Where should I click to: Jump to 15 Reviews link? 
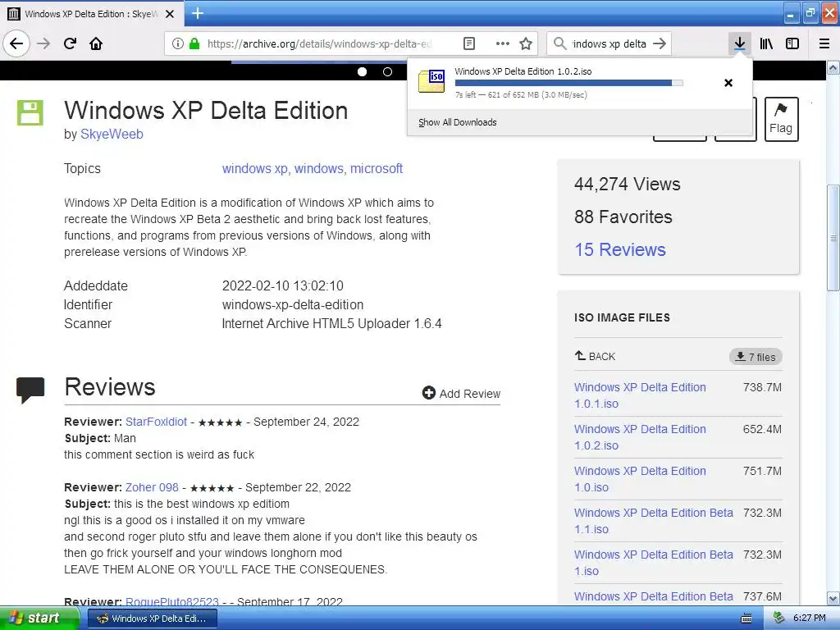click(x=620, y=249)
